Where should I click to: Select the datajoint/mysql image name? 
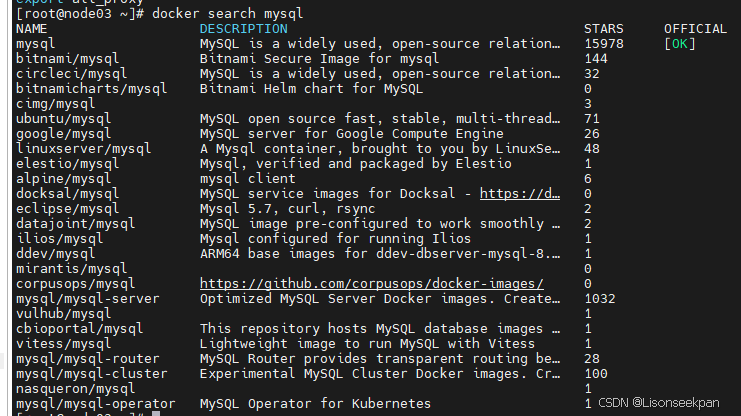(x=76, y=224)
